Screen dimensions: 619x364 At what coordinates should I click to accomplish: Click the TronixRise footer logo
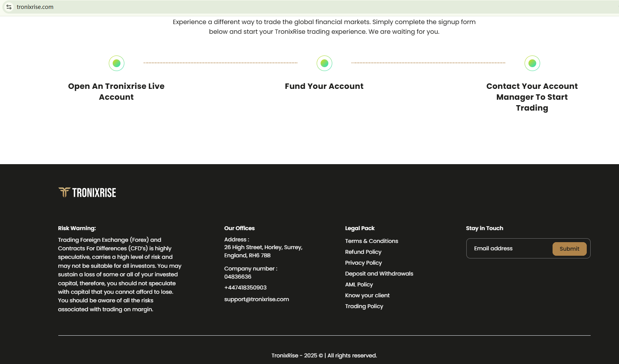[87, 192]
